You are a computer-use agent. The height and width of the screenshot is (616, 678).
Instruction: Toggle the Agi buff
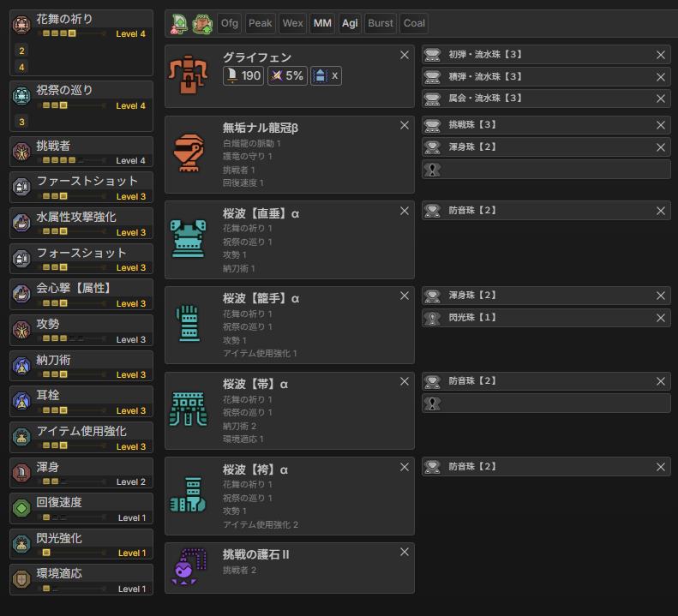coord(350,24)
